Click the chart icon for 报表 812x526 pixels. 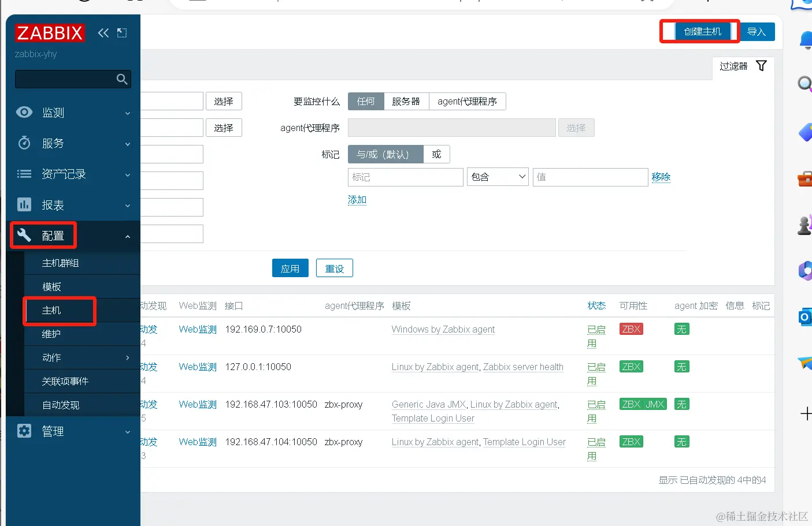(24, 204)
